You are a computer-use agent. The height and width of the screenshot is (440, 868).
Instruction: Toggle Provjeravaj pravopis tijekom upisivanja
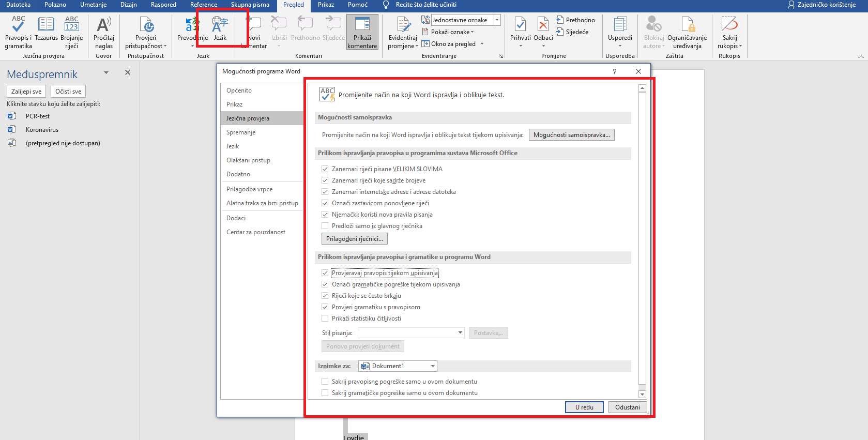point(325,273)
